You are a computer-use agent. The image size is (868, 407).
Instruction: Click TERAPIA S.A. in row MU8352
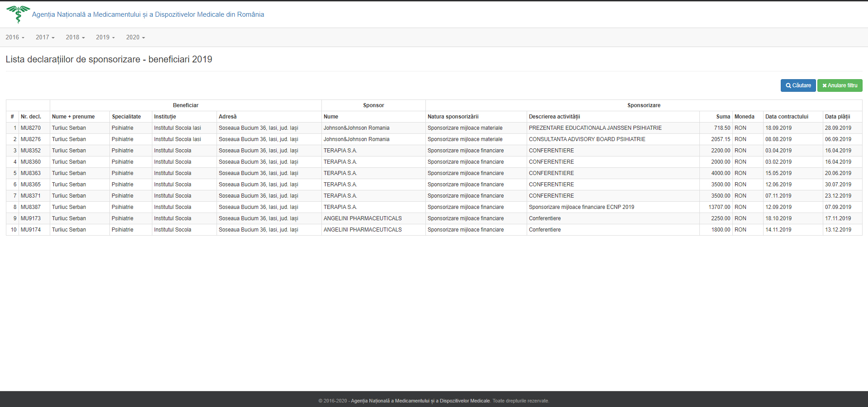(340, 151)
